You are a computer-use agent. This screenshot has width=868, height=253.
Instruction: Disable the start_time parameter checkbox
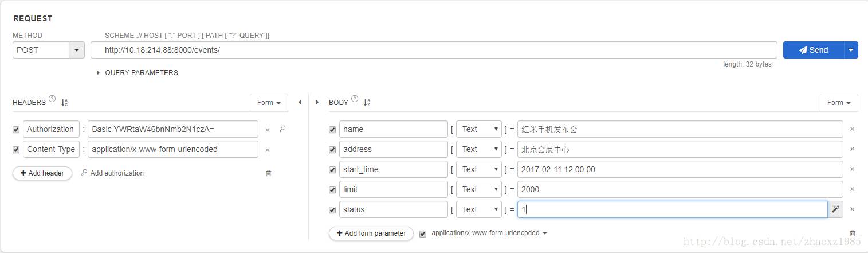click(x=332, y=170)
